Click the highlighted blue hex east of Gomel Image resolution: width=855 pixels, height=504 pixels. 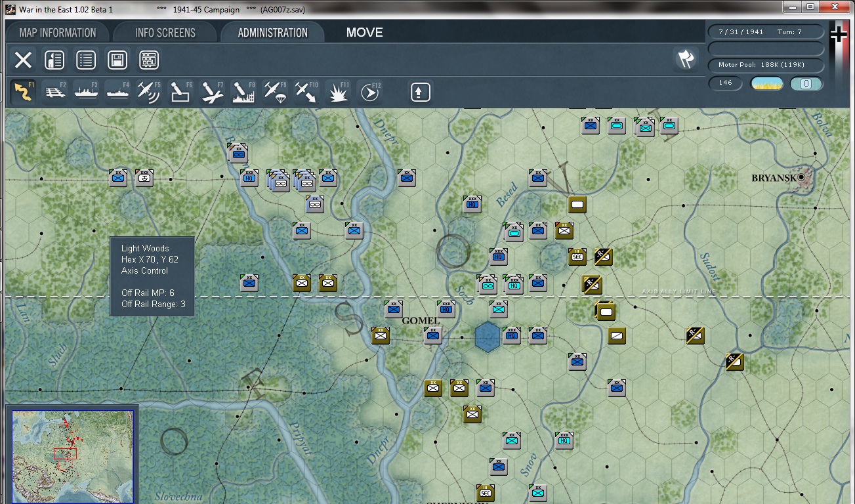(x=487, y=337)
